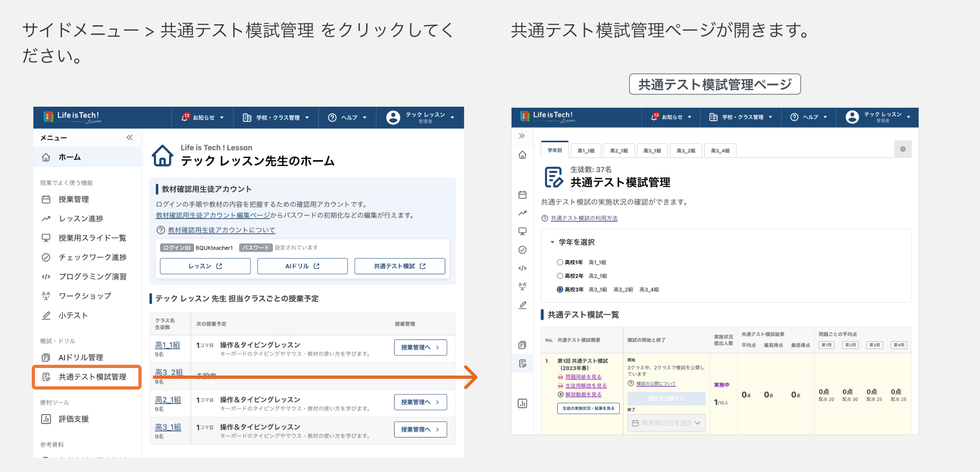Open テック レッスン user menu on Home screen
Image resolution: width=980 pixels, height=472 pixels.
tap(421, 117)
